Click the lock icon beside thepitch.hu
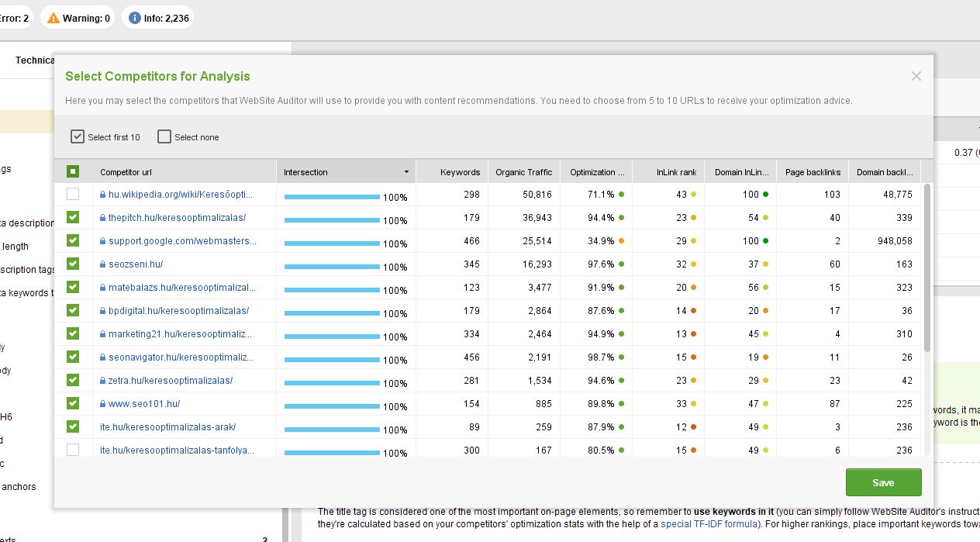Screen dimensions: 980x542 [x=102, y=218]
